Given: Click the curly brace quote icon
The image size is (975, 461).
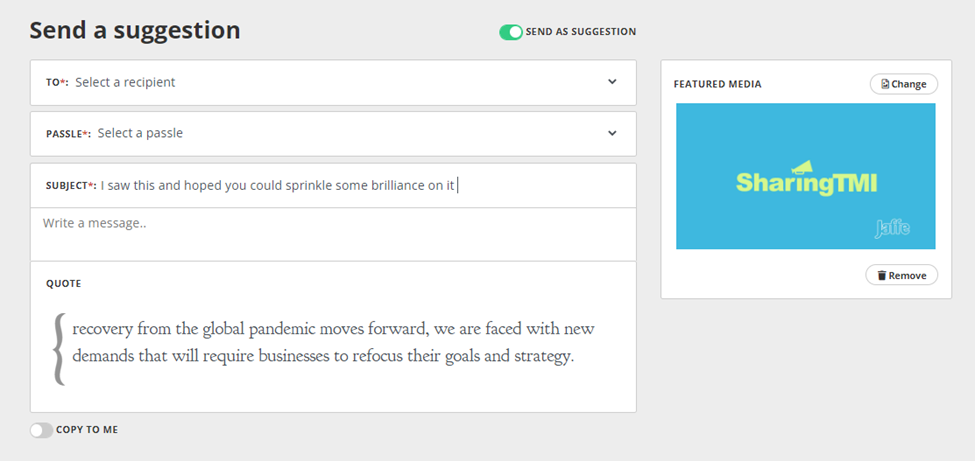Looking at the screenshot, I should click(x=59, y=348).
